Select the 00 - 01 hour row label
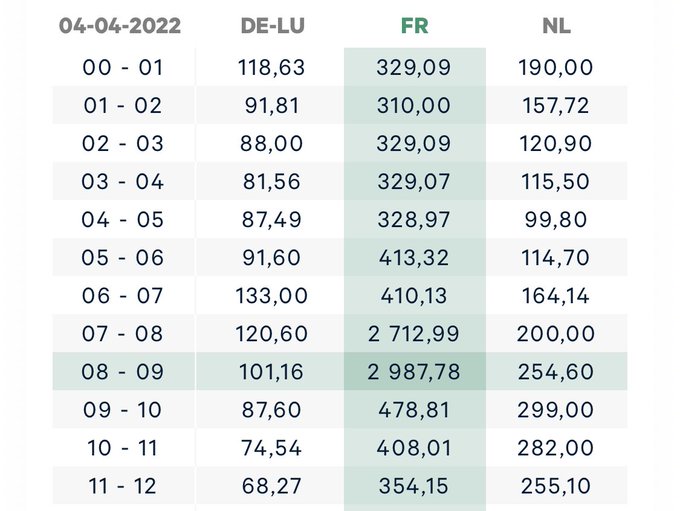The image size is (680, 511). click(x=123, y=68)
